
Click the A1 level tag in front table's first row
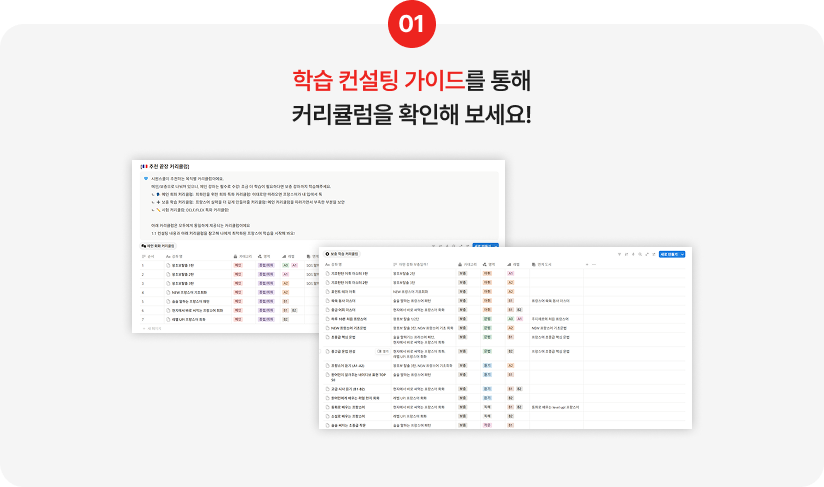pos(510,273)
